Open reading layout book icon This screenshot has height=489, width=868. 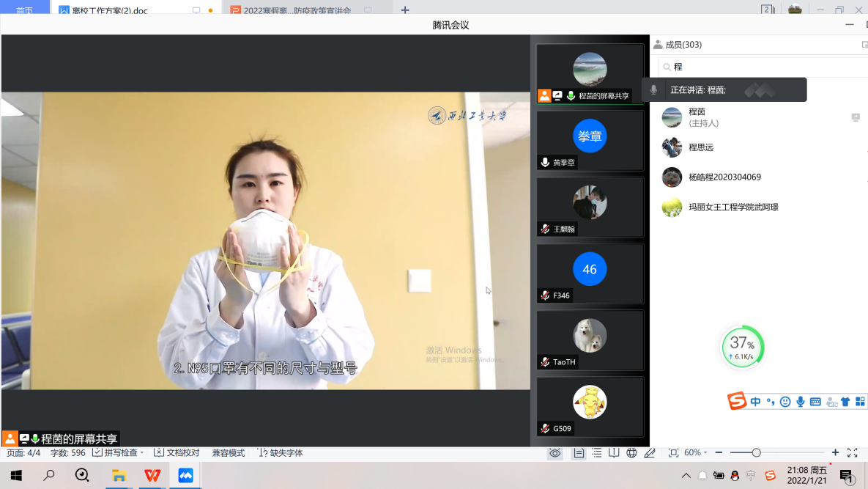click(x=614, y=453)
